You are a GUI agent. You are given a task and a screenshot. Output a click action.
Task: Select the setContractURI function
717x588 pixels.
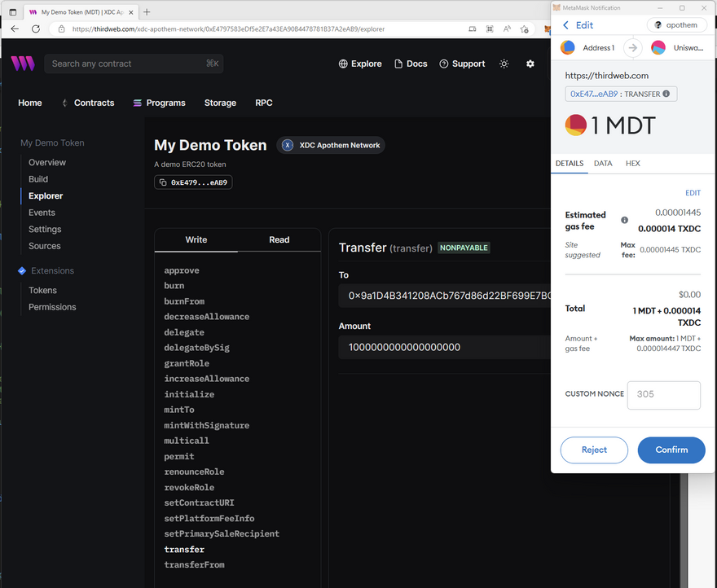[200, 503]
